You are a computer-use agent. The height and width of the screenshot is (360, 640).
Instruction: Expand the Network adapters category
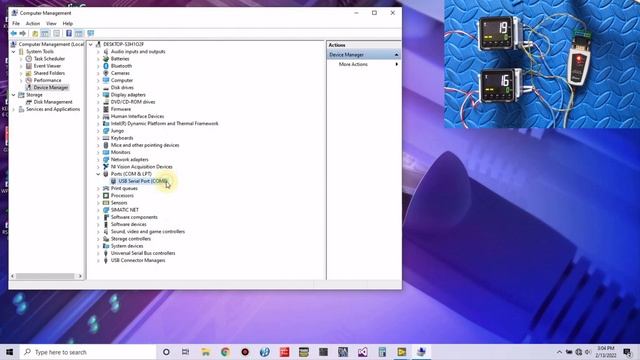click(98, 160)
